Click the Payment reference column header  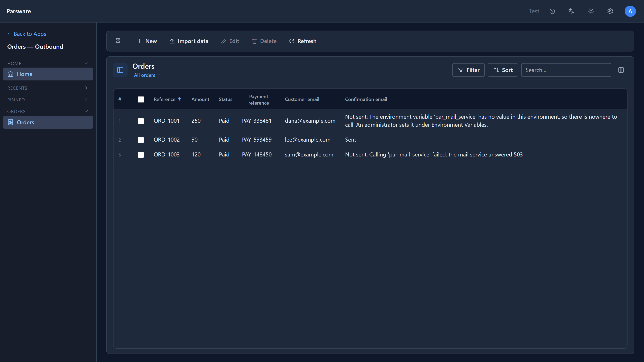[x=258, y=99]
